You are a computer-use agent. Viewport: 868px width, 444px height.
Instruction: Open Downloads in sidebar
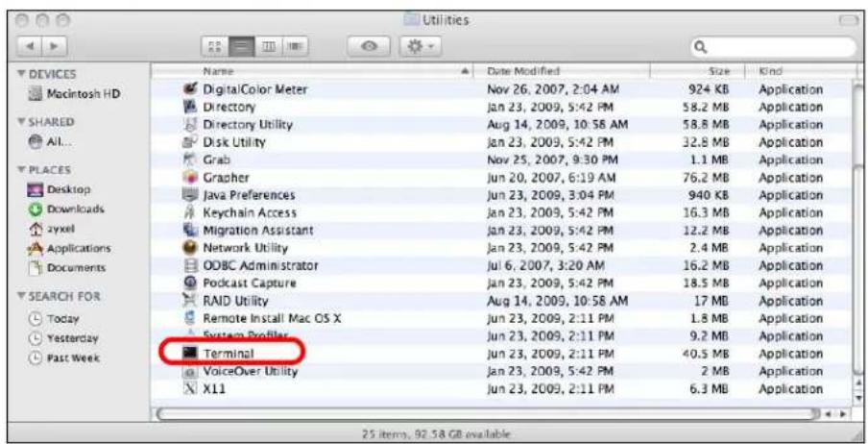coord(66,210)
